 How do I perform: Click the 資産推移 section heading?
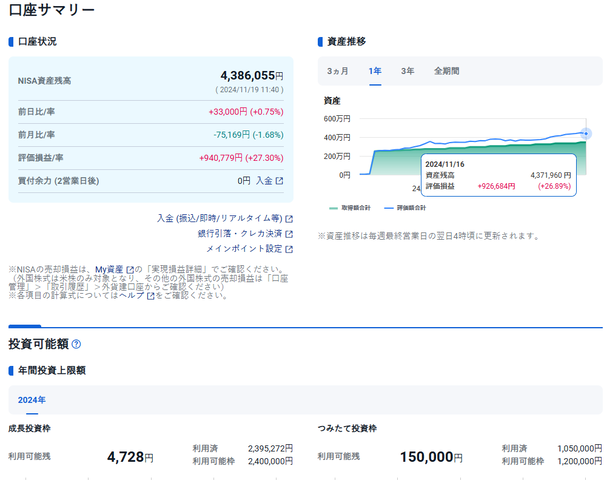[x=346, y=42]
